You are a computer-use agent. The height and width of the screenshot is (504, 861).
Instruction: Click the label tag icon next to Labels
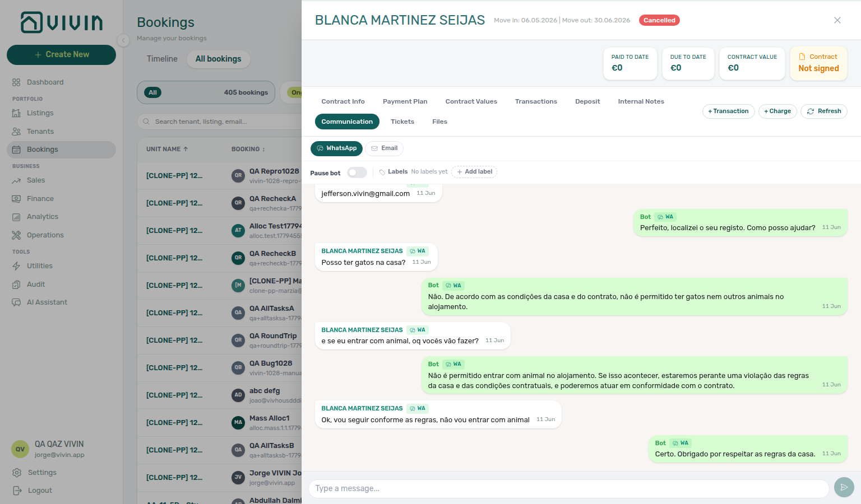point(382,172)
